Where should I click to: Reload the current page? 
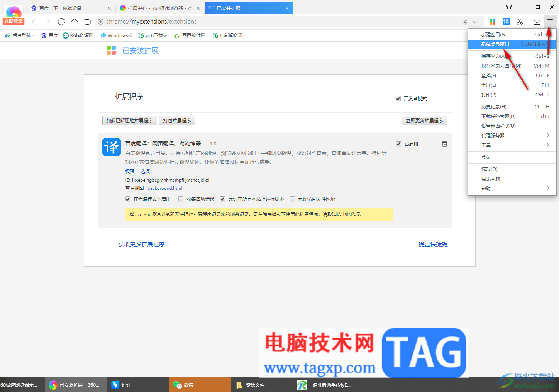[61, 22]
